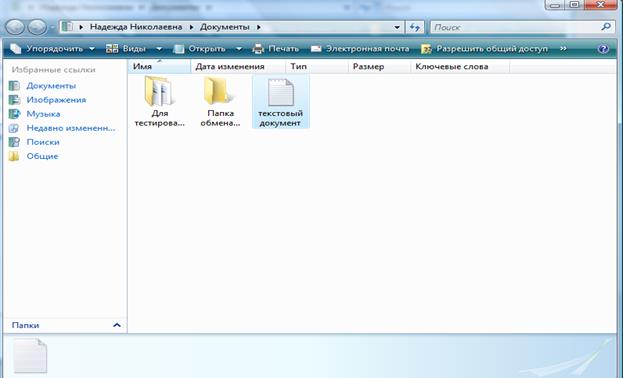Click the Открыть toolbar button
This screenshot has height=378, width=623.
[200, 49]
